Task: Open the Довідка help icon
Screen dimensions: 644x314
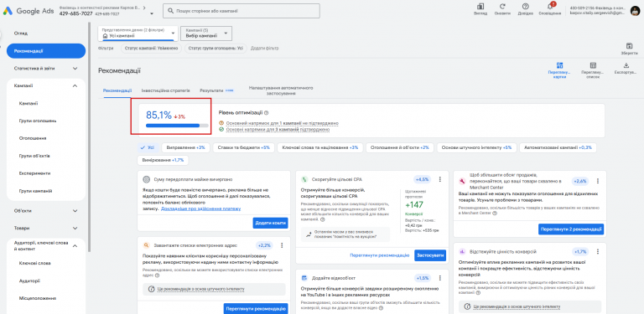Action: coord(525,7)
